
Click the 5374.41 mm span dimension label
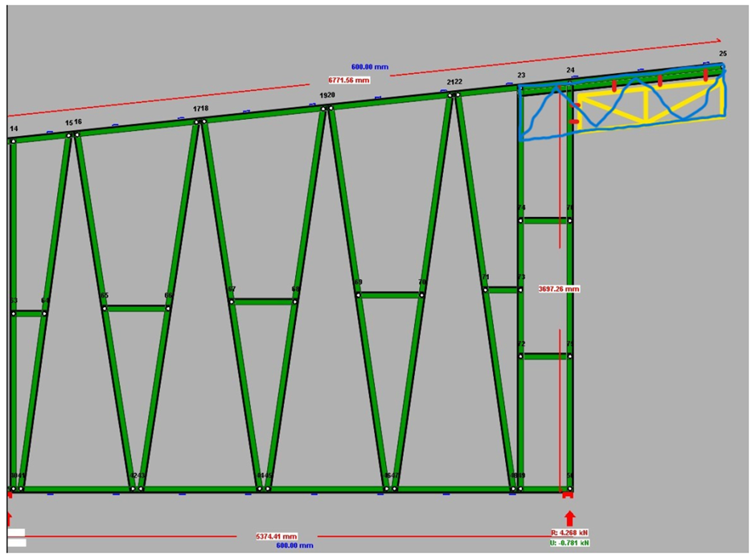276,536
